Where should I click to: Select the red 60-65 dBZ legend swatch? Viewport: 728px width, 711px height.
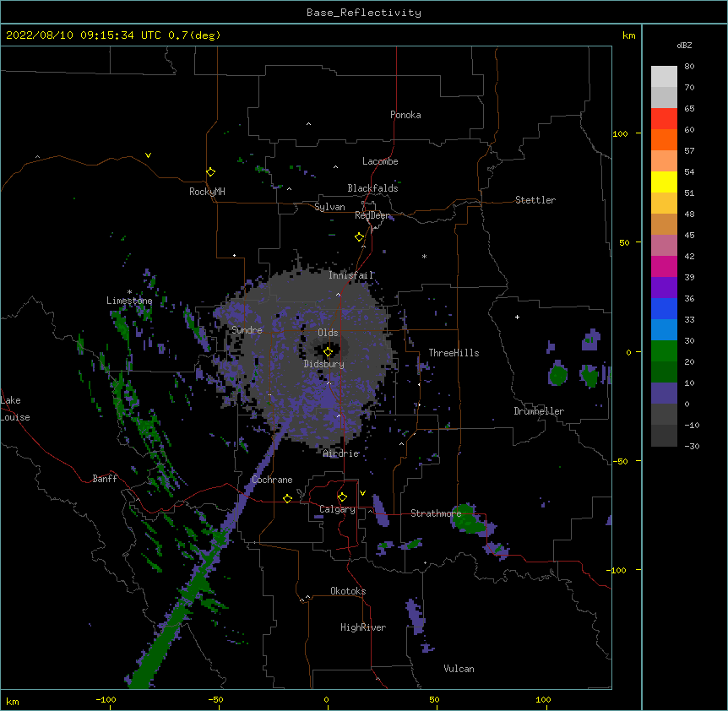coord(664,118)
